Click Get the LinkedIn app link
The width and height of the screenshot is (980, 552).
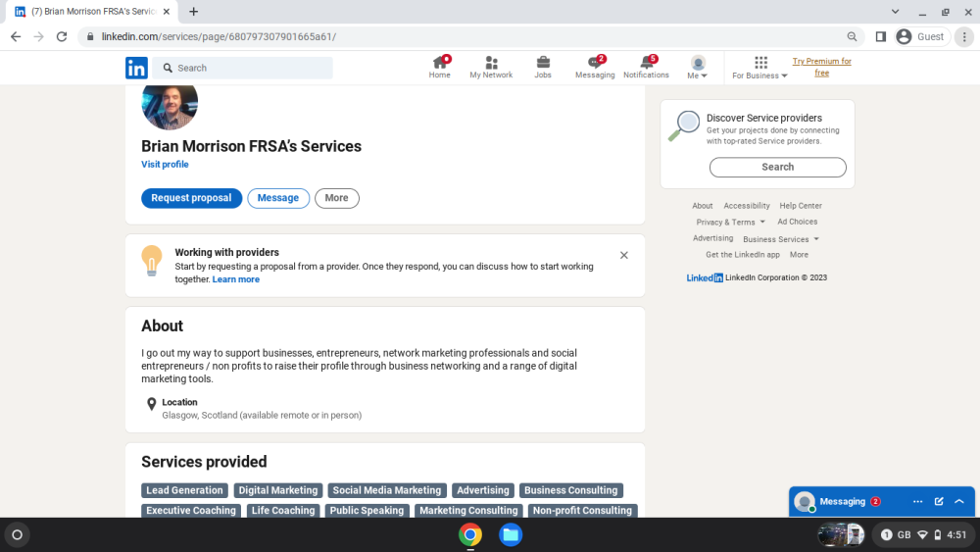(x=743, y=255)
